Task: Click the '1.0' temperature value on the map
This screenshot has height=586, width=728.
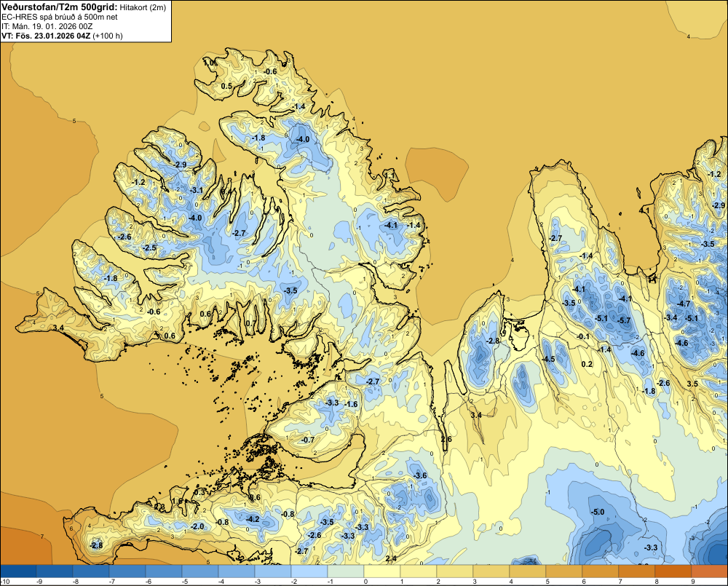Action: tap(210, 63)
